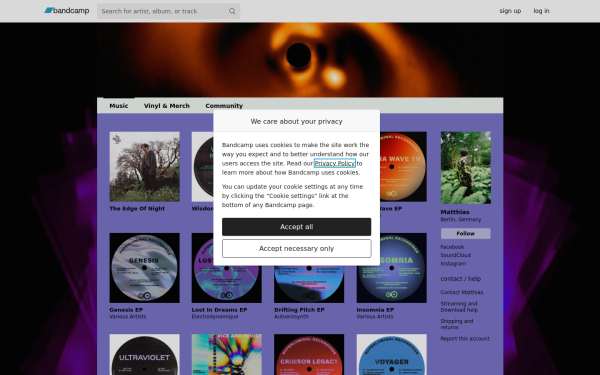The width and height of the screenshot is (600, 375).
Task: Accept all cookies
Action: [297, 227]
